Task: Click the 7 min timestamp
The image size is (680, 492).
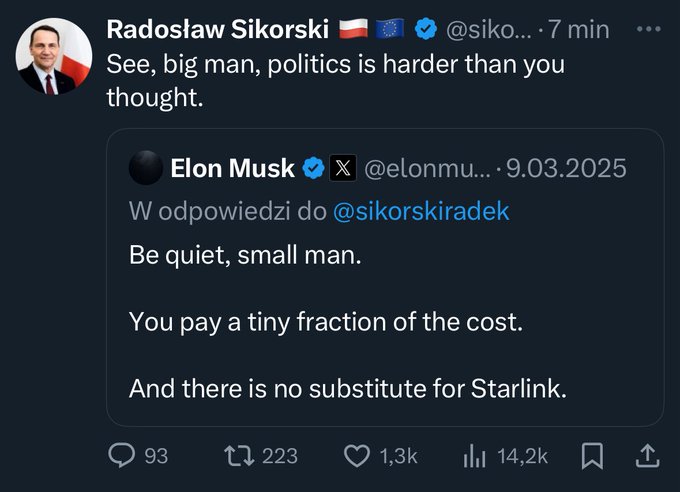Action: [x=579, y=30]
